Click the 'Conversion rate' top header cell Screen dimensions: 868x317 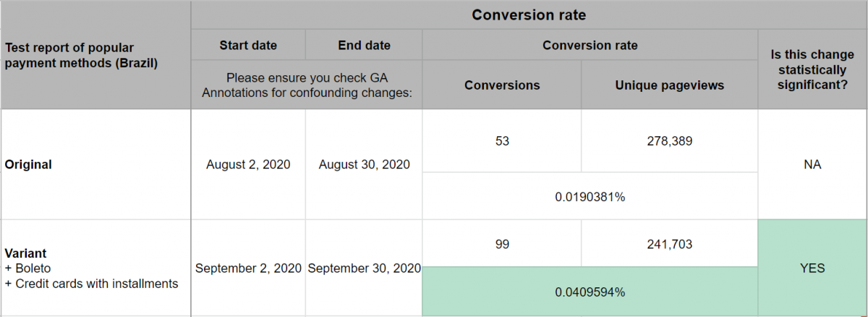(528, 14)
